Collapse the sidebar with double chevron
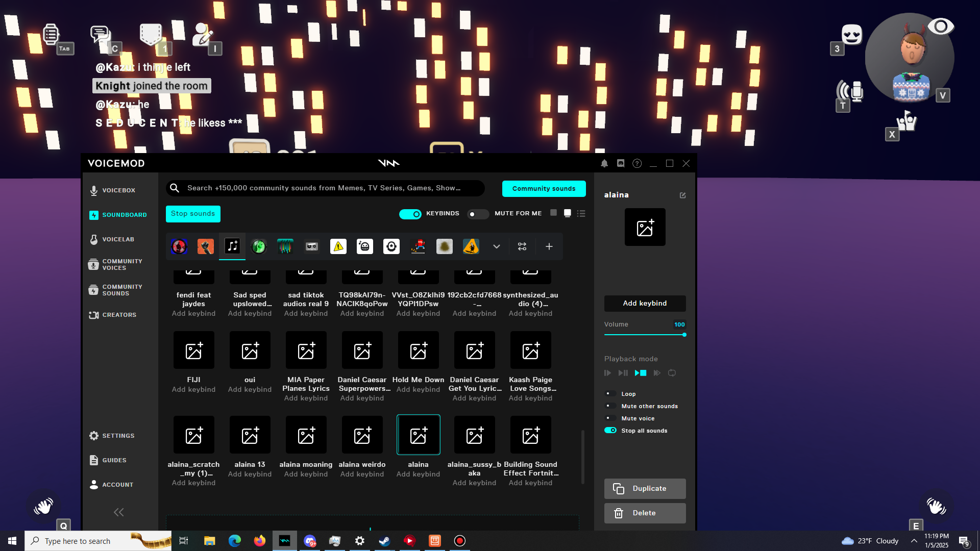The height and width of the screenshot is (551, 980). pos(119,512)
